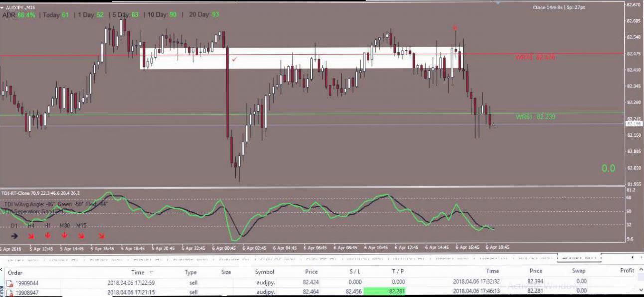Image resolution: width=644 pixels, height=297 pixels.
Task: Click the trade icon beside order 19908947
Action: click(x=9, y=292)
